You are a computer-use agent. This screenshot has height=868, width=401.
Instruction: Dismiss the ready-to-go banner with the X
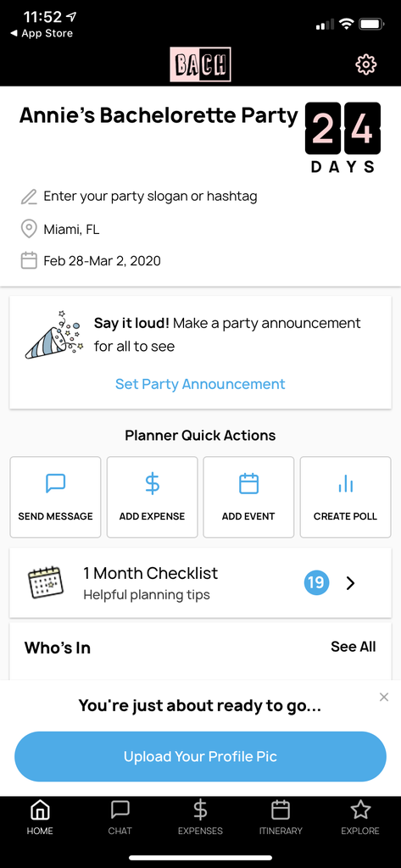click(384, 698)
